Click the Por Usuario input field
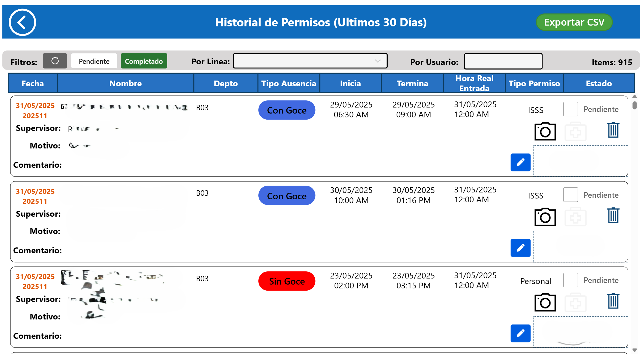 [503, 61]
